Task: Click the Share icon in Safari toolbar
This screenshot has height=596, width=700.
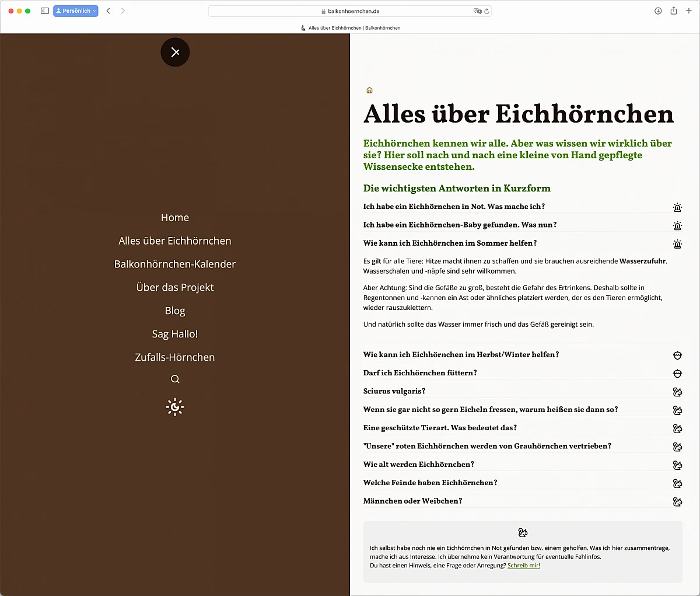Action: point(674,11)
